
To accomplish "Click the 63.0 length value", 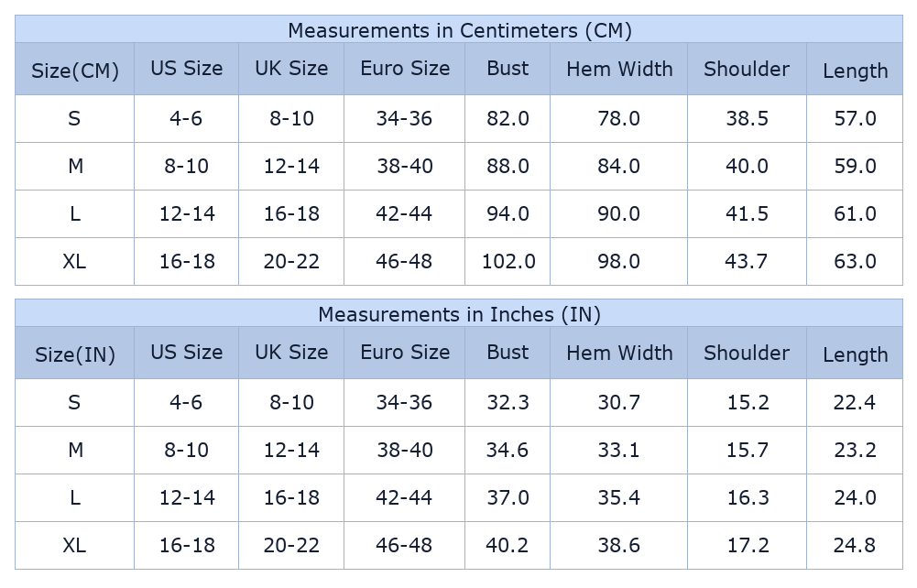I will coord(855,261).
